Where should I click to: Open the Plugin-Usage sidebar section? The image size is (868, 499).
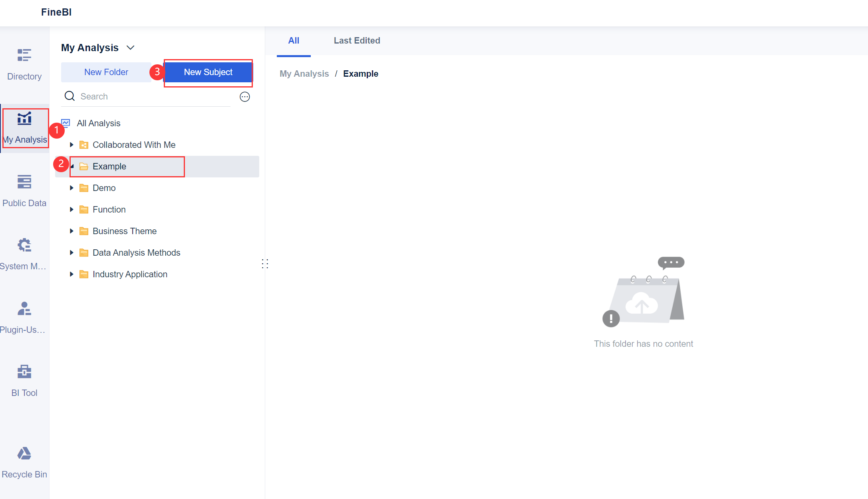click(x=24, y=317)
